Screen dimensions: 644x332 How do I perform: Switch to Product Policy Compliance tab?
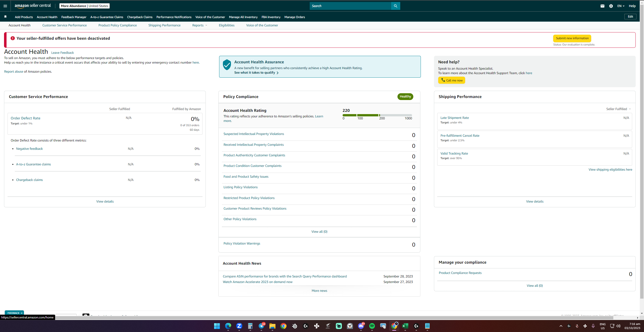(117, 25)
